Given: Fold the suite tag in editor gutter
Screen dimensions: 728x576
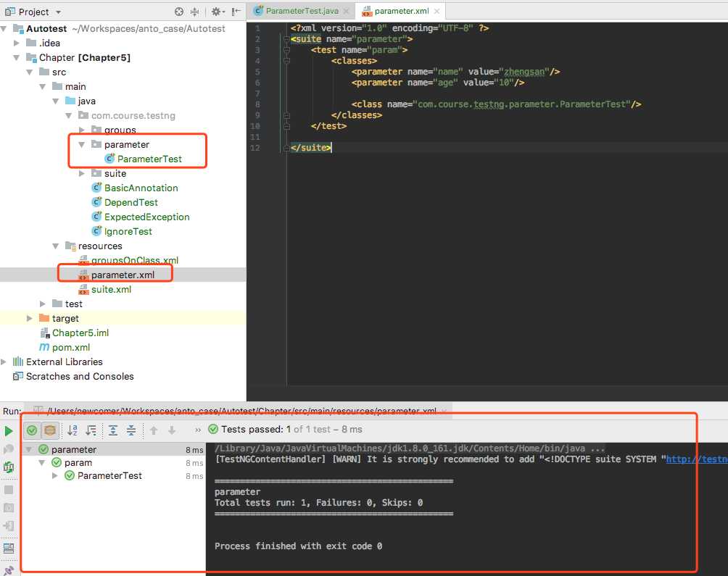Looking at the screenshot, I should tap(286, 39).
